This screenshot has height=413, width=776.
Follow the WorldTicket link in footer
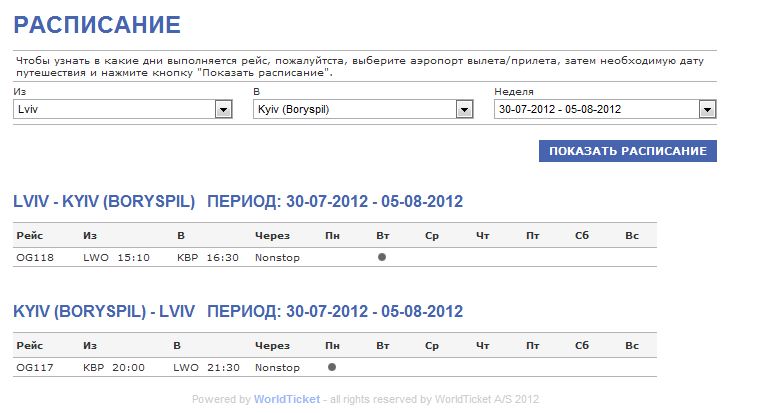(287, 399)
